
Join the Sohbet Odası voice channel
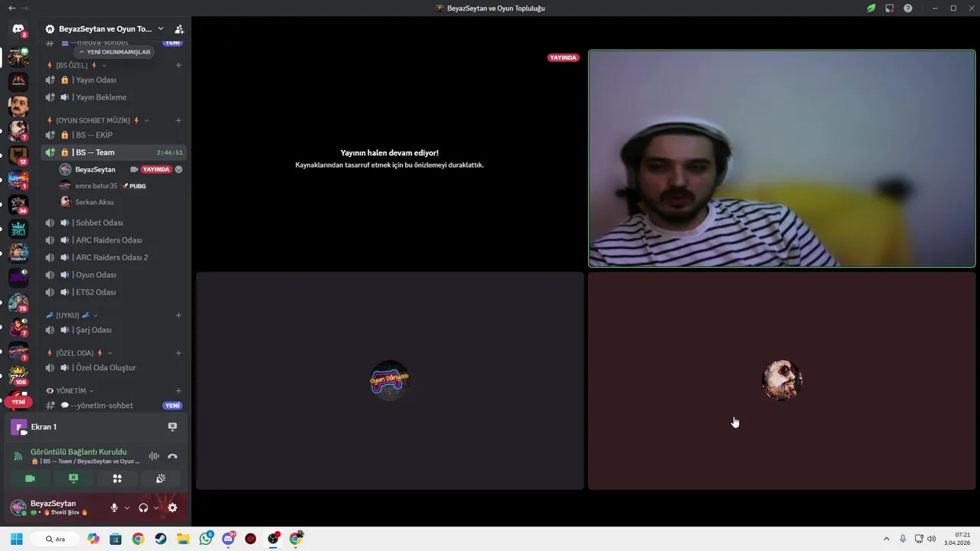(113, 223)
